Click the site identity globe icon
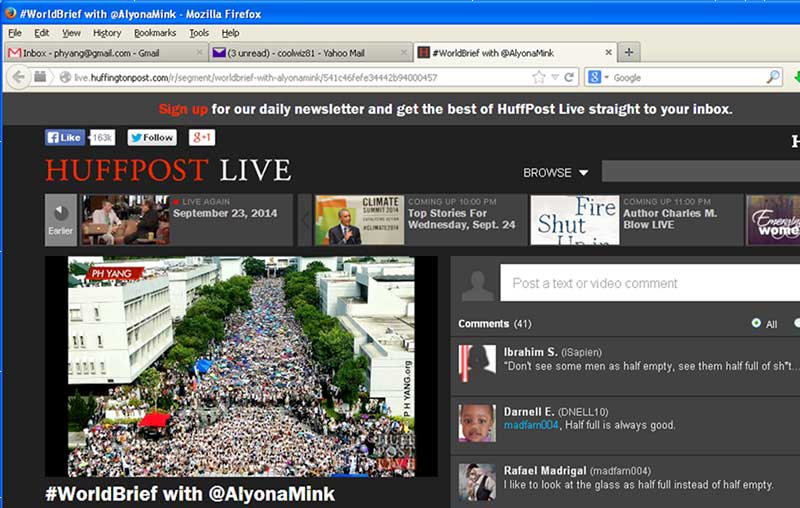This screenshot has height=508, width=800. click(65, 78)
